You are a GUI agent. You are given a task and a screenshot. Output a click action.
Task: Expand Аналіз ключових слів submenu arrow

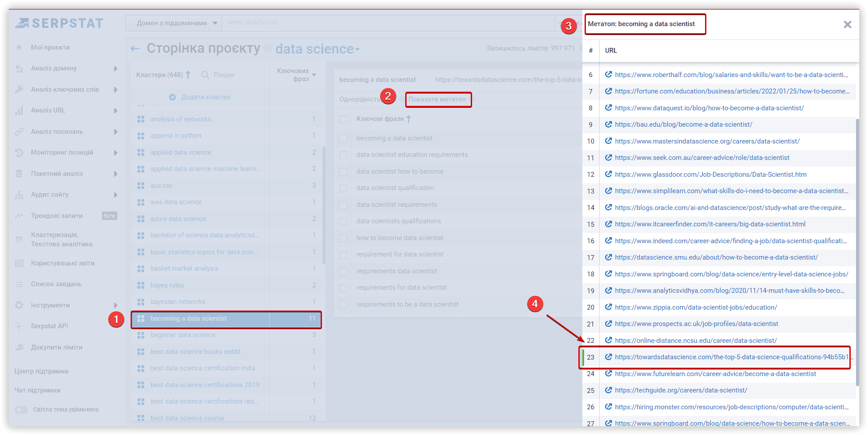pyautogui.click(x=116, y=89)
